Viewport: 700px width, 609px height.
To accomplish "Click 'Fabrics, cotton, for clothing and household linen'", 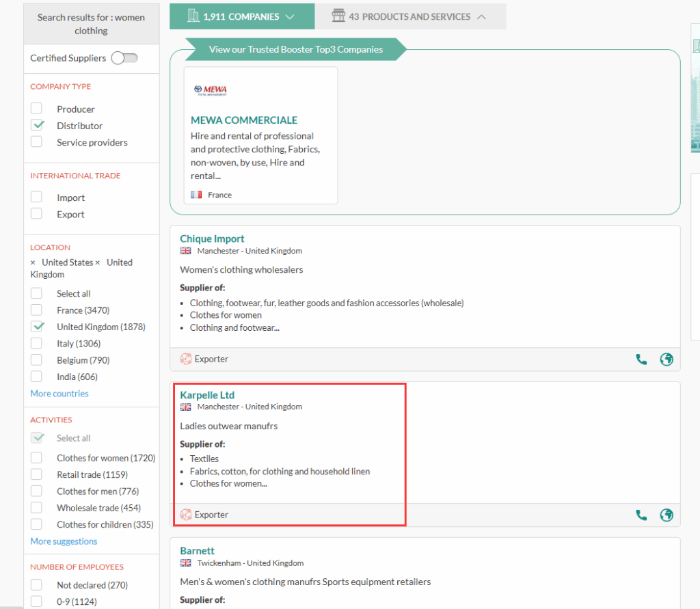I will 280,472.
